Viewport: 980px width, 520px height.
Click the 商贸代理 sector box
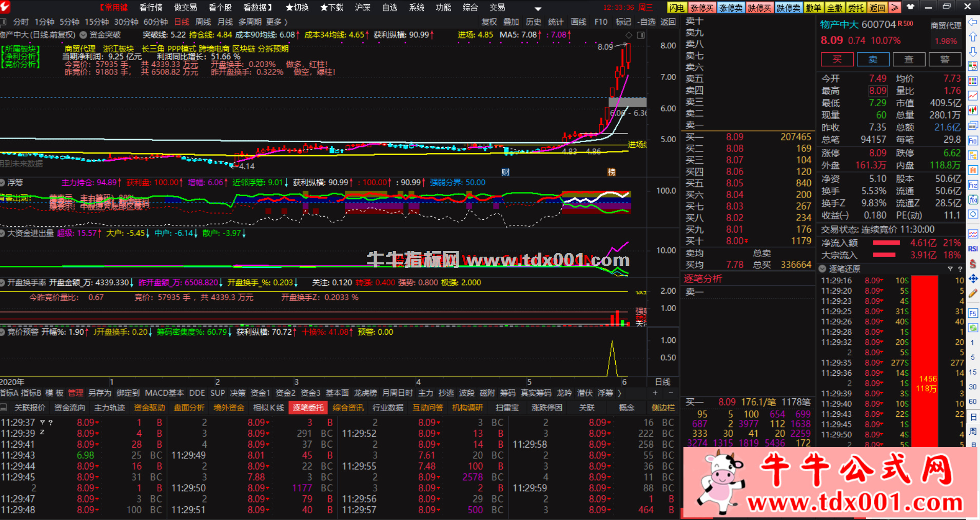pyautogui.click(x=946, y=26)
